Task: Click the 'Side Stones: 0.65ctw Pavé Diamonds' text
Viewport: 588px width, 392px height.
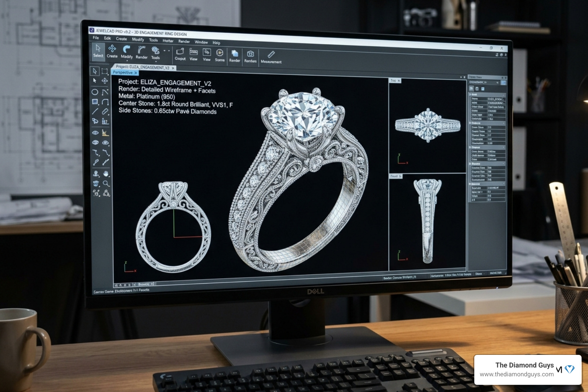Action: click(x=167, y=111)
